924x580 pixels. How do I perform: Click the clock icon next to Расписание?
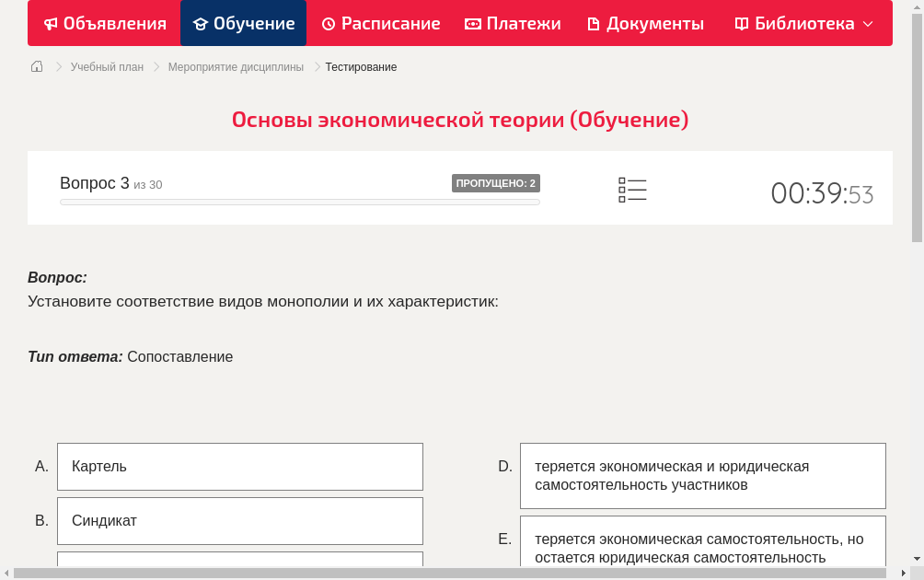tap(329, 23)
